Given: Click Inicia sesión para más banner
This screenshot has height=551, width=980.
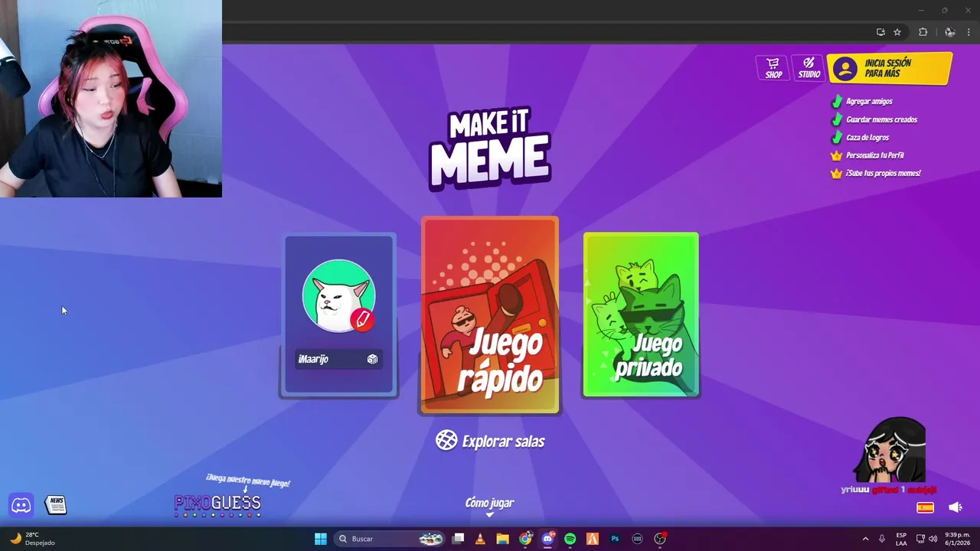Looking at the screenshot, I should [890, 69].
